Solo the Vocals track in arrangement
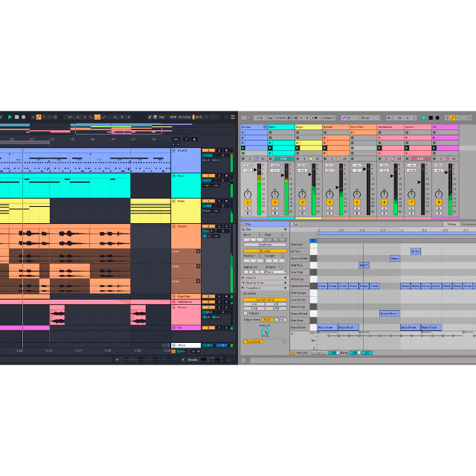The width and height of the screenshot is (476, 476). click(219, 226)
